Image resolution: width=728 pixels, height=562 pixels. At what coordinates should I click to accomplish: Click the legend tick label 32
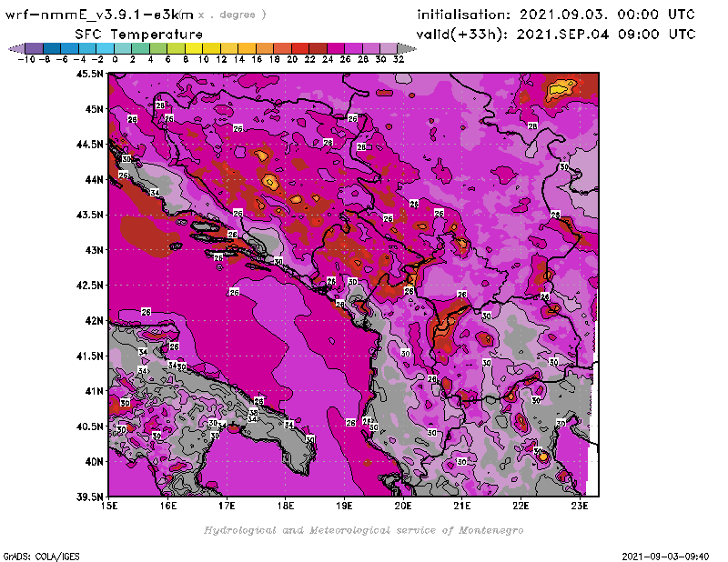(399, 59)
